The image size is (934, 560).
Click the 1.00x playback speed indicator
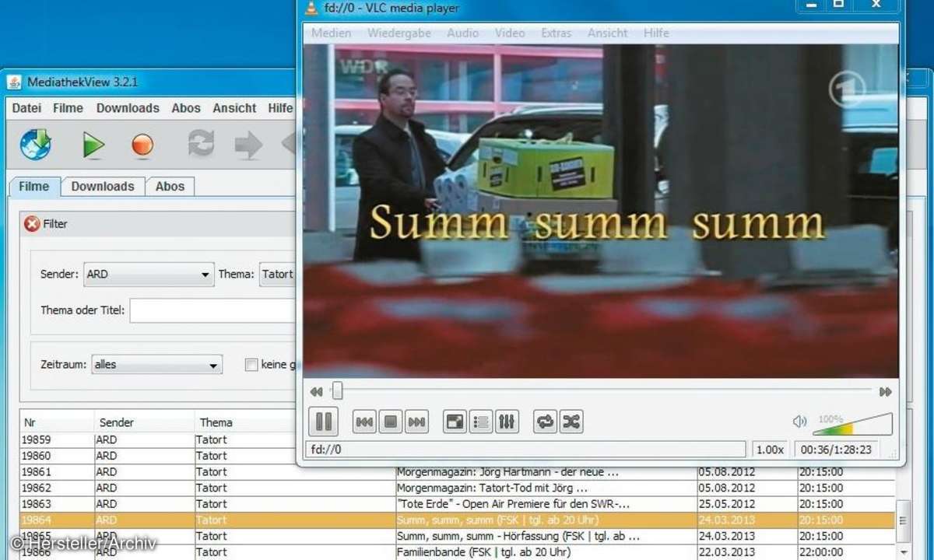770,450
